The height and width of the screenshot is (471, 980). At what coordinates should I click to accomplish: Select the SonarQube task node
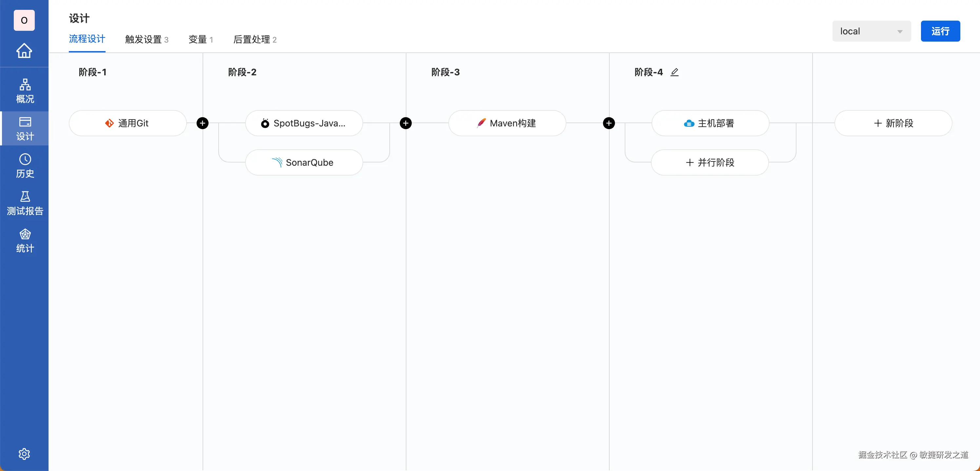(x=304, y=163)
